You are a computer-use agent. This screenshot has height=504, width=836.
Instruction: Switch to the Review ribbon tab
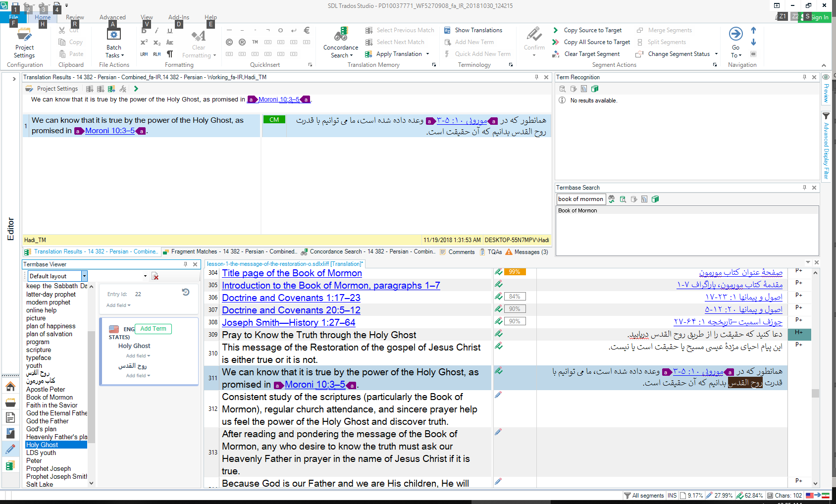pyautogui.click(x=75, y=17)
